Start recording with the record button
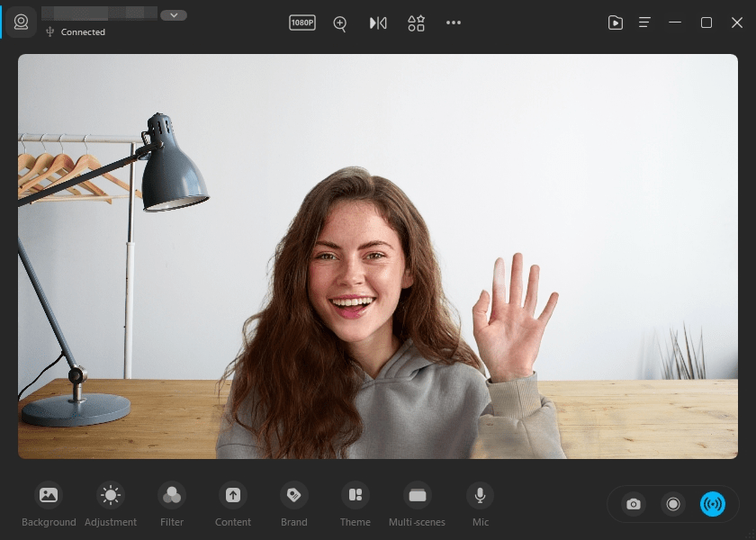 (672, 504)
